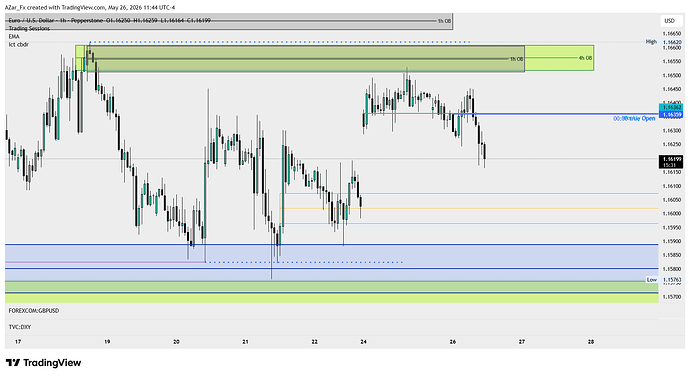Click the 1.16450 price axis level
Viewport: 690px width, 376px height.
pos(672,89)
